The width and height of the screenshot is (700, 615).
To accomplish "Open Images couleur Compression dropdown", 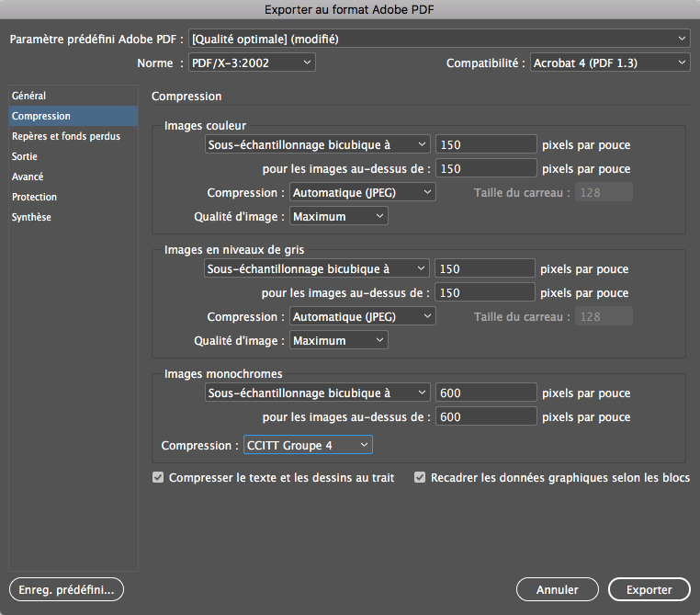I will tap(362, 192).
